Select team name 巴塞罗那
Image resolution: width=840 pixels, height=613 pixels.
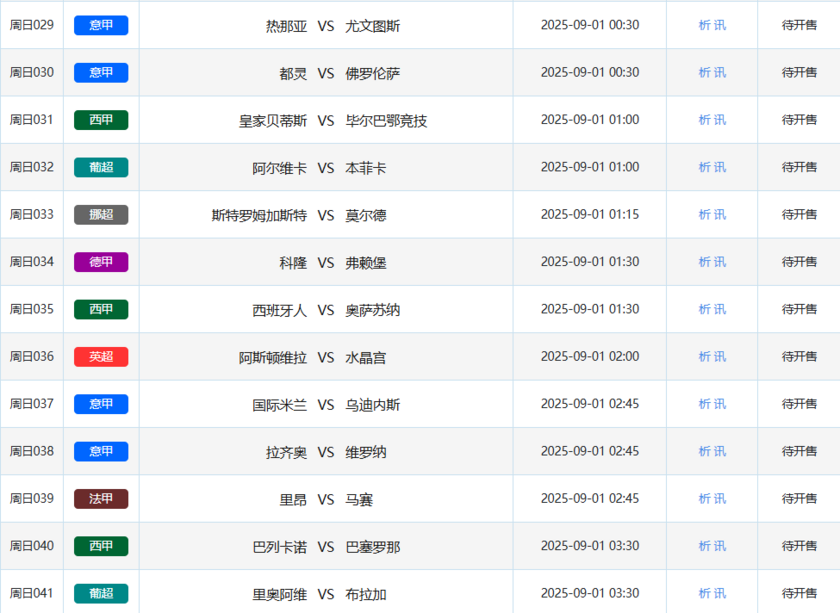[373, 547]
